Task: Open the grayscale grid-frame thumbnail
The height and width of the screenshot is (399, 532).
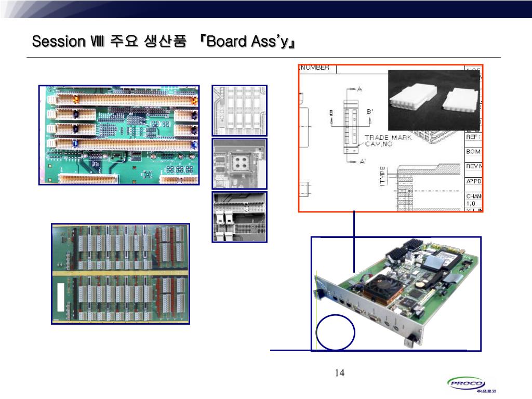Action: (240, 111)
